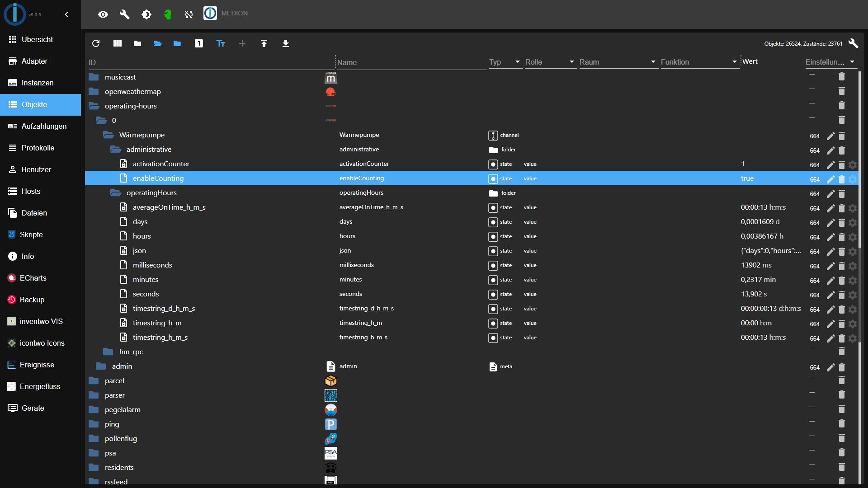Refresh the object tree
The width and height of the screenshot is (868, 488).
tap(96, 43)
